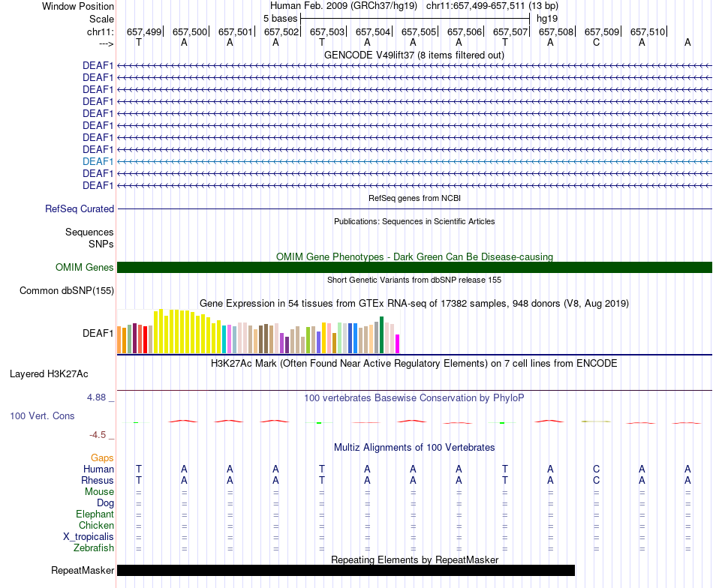Open the H3K27Ac Mark ENCODE track title
Screen dimensions: 713x588
click(x=414, y=364)
